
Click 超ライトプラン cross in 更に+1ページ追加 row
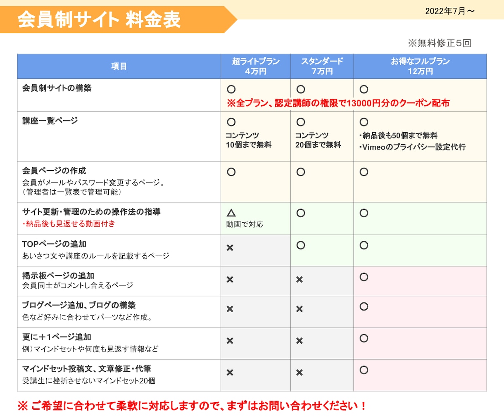click(x=230, y=341)
